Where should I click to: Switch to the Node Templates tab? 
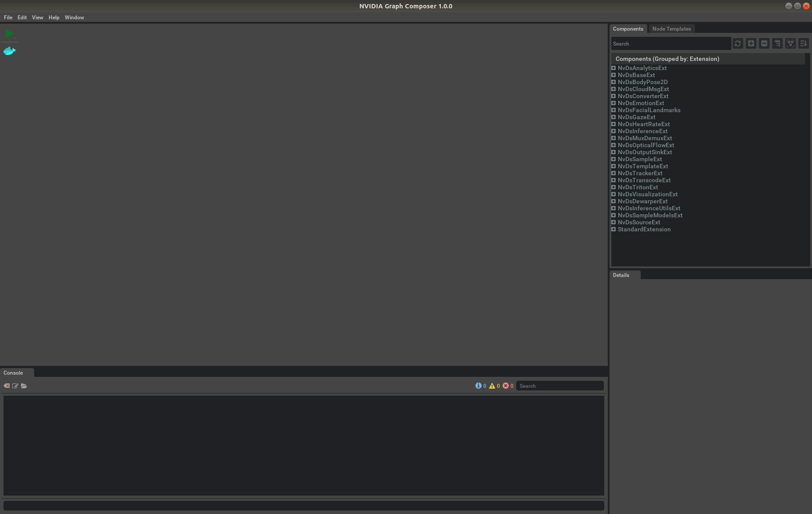pos(672,28)
